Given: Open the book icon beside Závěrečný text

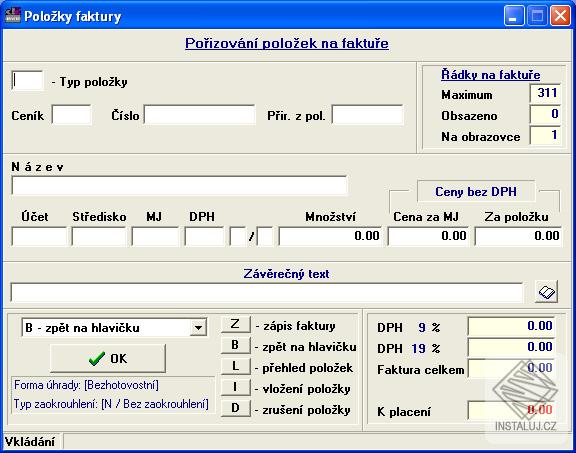Looking at the screenshot, I should tap(546, 292).
